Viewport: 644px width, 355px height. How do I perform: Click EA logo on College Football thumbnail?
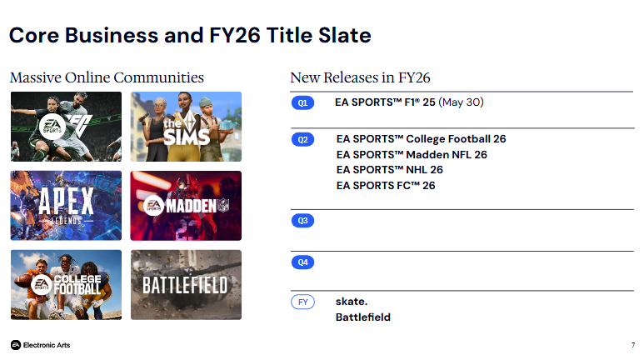(42, 284)
